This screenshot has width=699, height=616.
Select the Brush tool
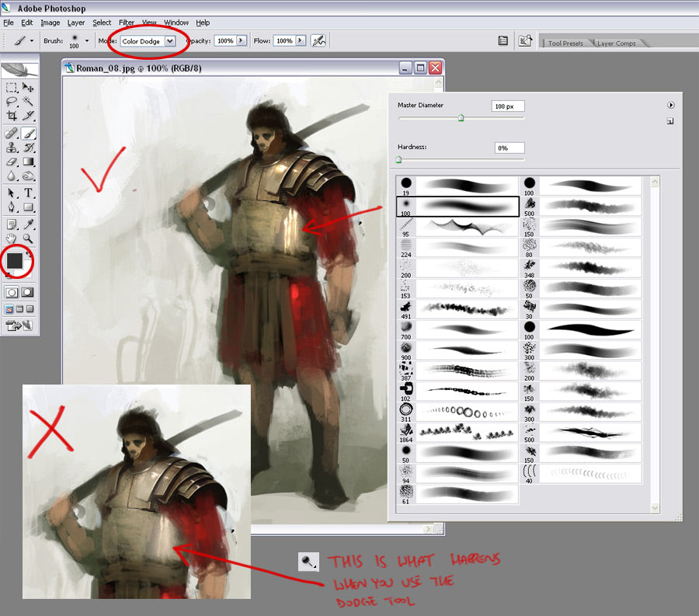(x=27, y=133)
